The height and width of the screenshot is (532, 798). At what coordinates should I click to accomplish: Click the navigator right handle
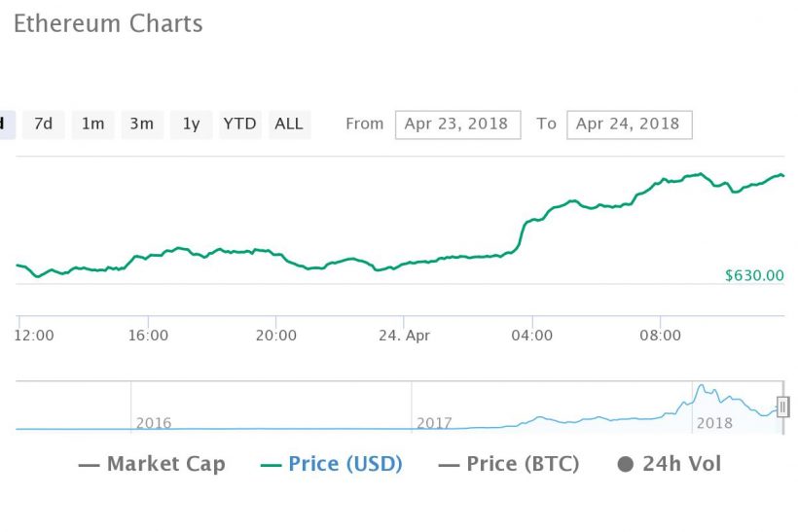[x=782, y=408]
